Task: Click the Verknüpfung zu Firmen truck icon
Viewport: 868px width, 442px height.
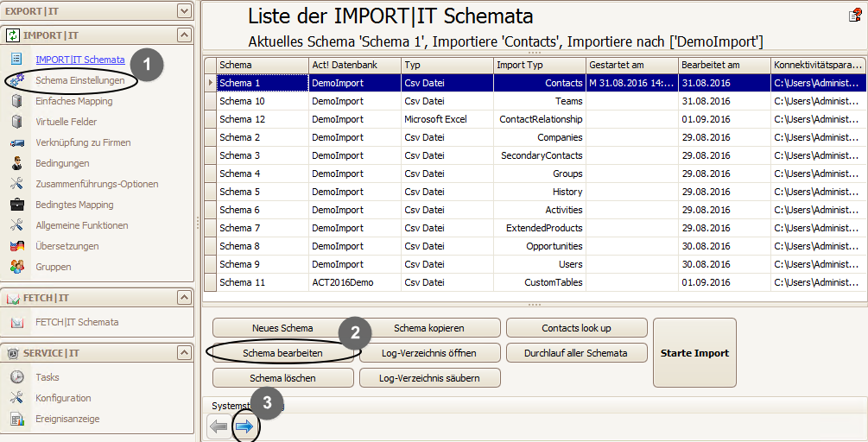Action: (17, 142)
